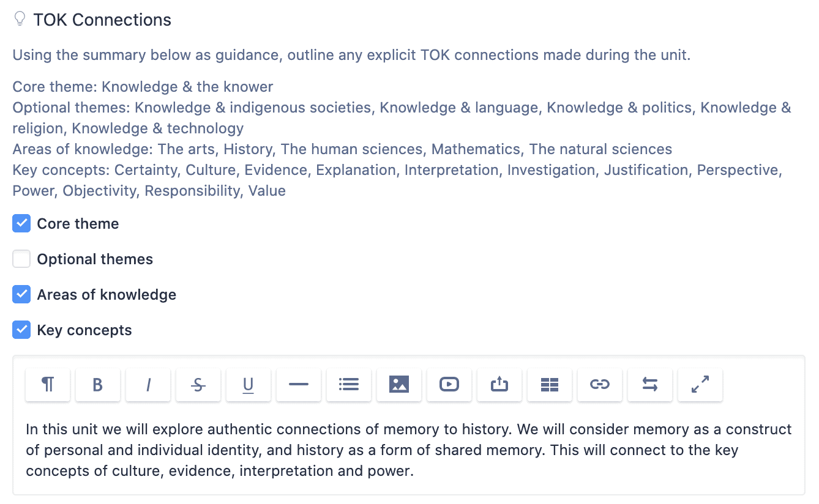Uncheck the Core theme checkbox
The height and width of the screenshot is (504, 819).
pyautogui.click(x=21, y=223)
